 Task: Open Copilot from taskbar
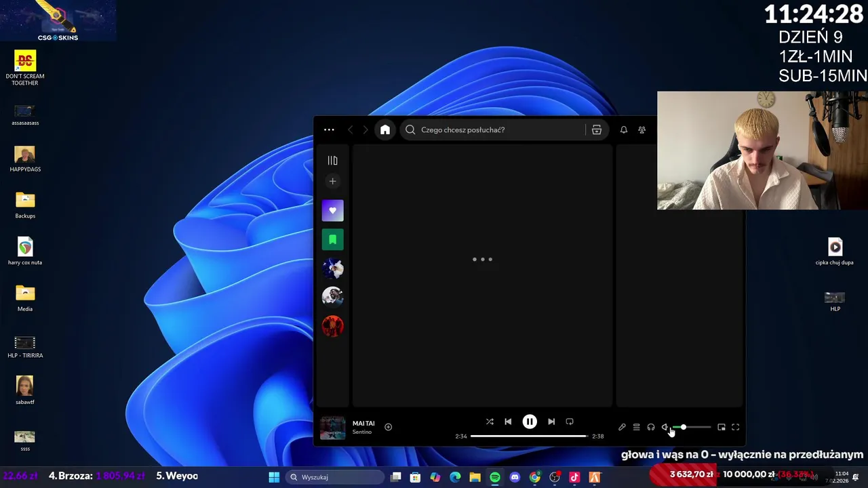[435, 477]
